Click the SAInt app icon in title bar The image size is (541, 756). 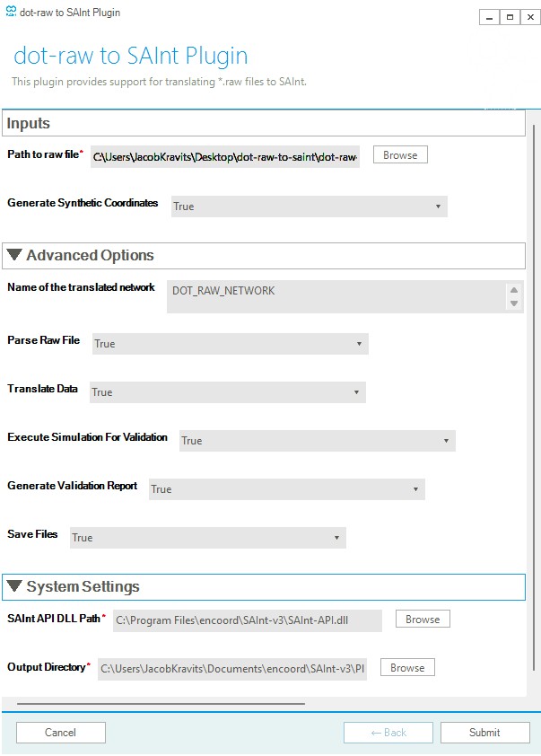coord(11,13)
